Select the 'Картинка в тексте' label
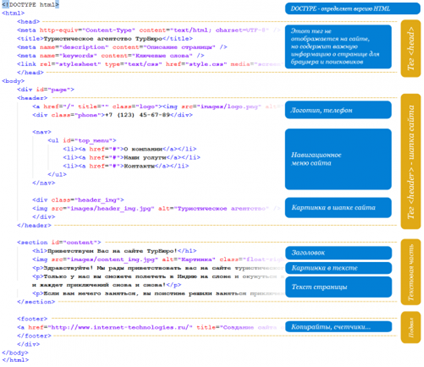Screen dimensions: 424x367 (x=338, y=268)
